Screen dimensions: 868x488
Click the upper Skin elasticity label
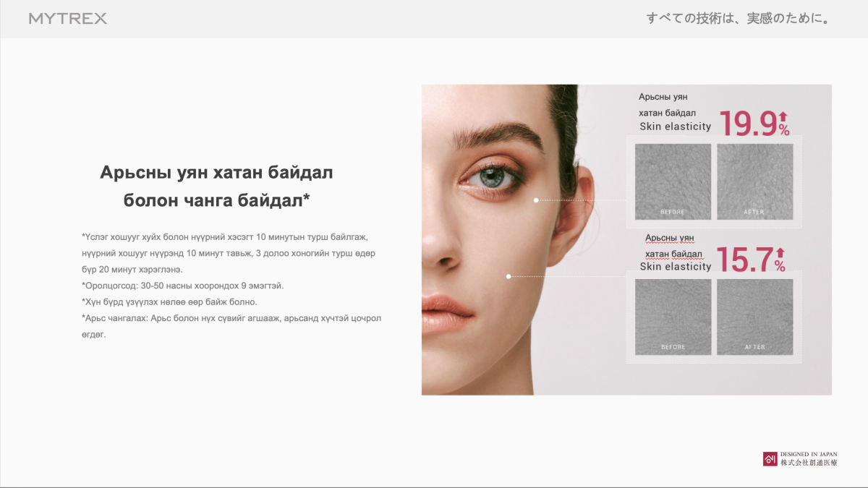point(675,127)
